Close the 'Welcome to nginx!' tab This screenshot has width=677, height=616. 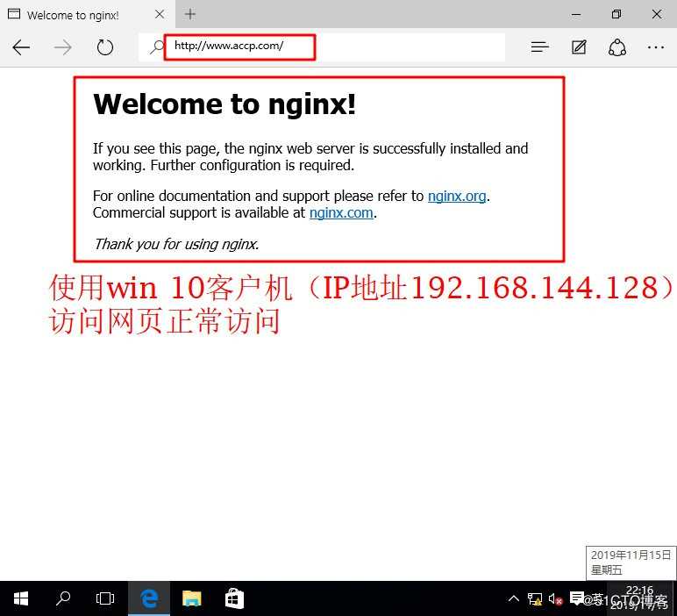click(160, 14)
